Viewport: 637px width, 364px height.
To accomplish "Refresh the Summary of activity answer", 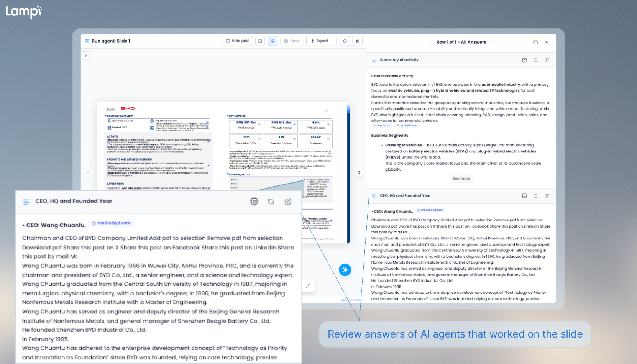I will [535, 60].
